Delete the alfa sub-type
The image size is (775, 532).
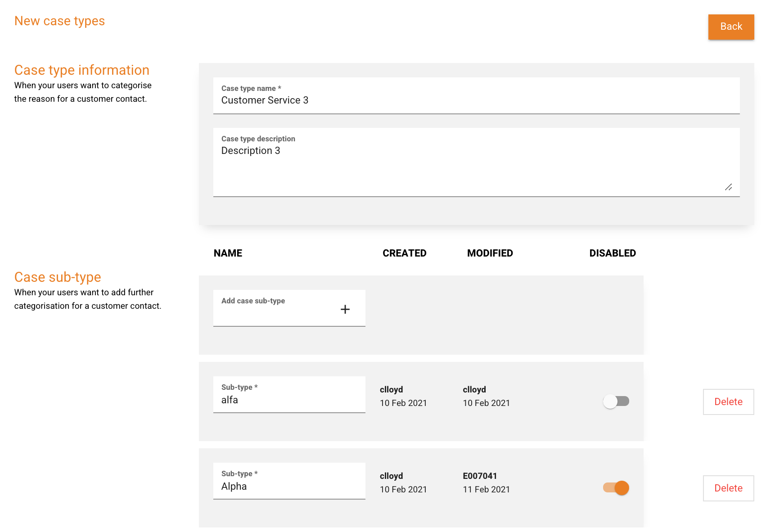tap(728, 402)
